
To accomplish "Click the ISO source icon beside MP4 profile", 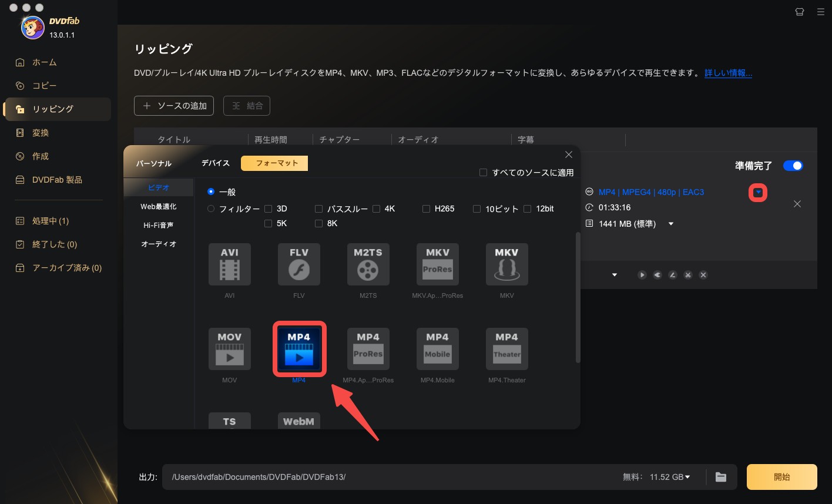I will click(589, 192).
